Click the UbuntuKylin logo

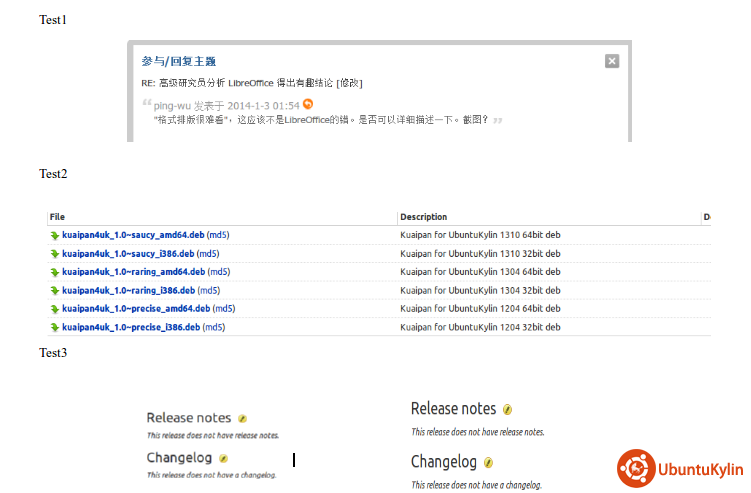tap(680, 469)
